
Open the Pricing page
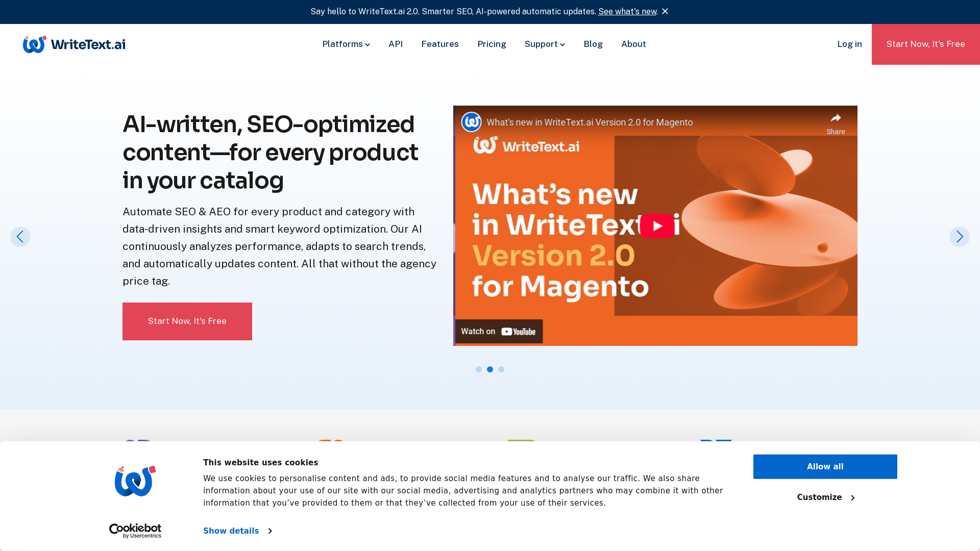click(x=492, y=44)
